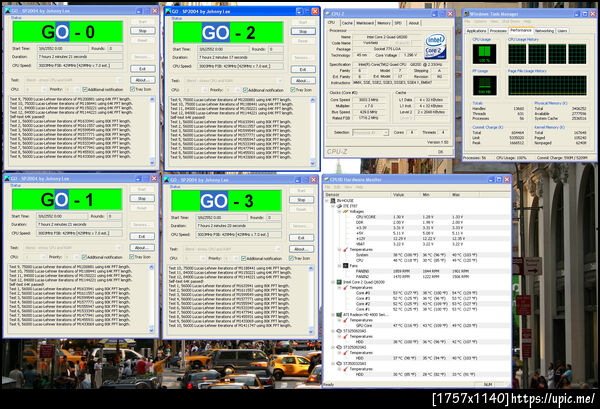Toggle Additional notification in GO - 3 window

coord(243,259)
